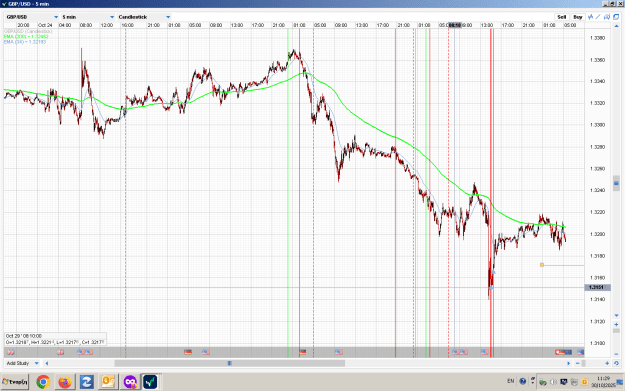Click the network monitor tray icon

(564, 382)
